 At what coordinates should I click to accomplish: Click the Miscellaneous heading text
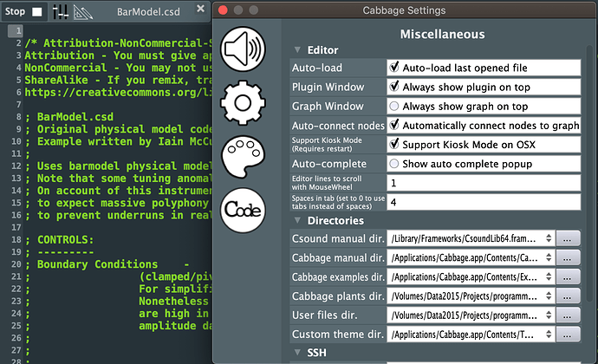(442, 35)
